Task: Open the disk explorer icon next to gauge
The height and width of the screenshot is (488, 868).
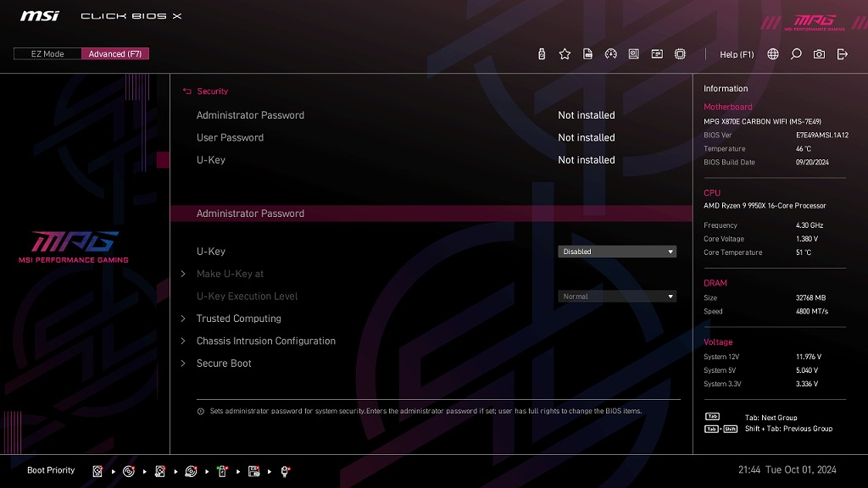Action: (634, 53)
